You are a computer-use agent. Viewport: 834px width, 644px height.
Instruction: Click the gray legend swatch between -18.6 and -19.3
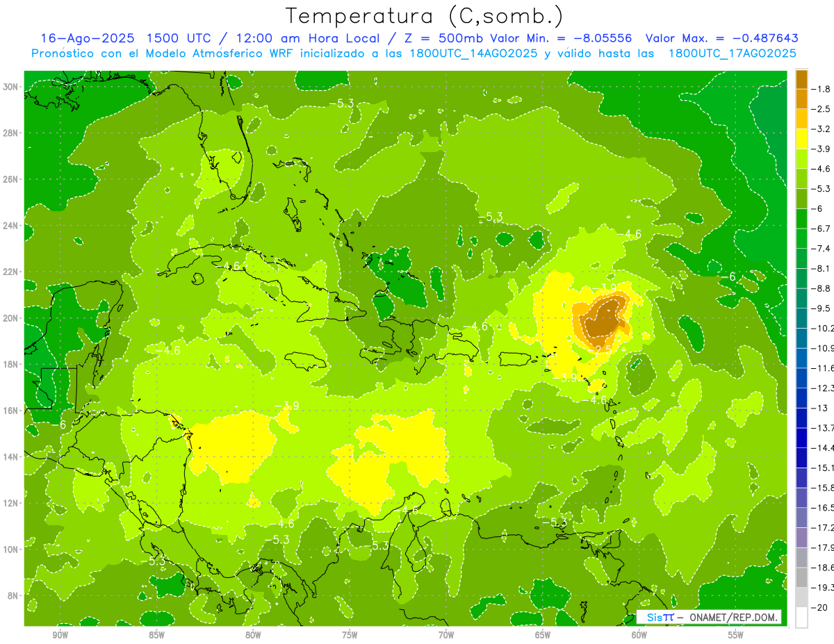(x=801, y=577)
